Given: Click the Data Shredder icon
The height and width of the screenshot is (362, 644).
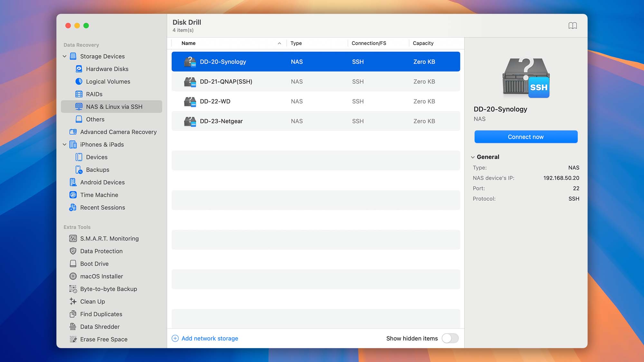Looking at the screenshot, I should [x=73, y=327].
